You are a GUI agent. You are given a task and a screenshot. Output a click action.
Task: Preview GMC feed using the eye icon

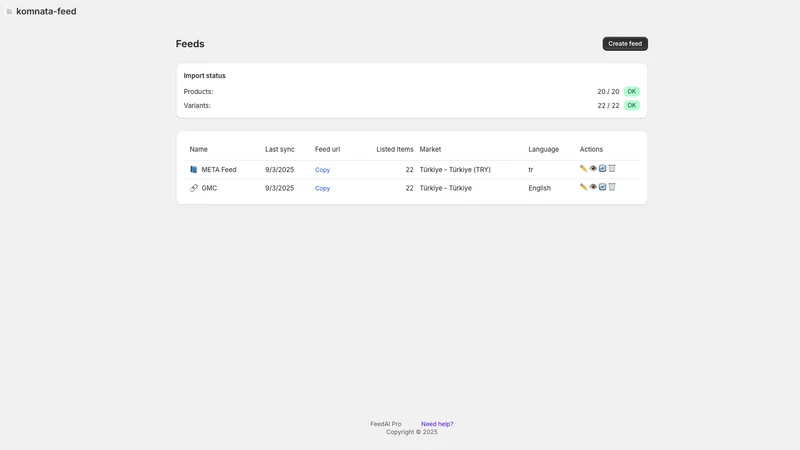593,187
